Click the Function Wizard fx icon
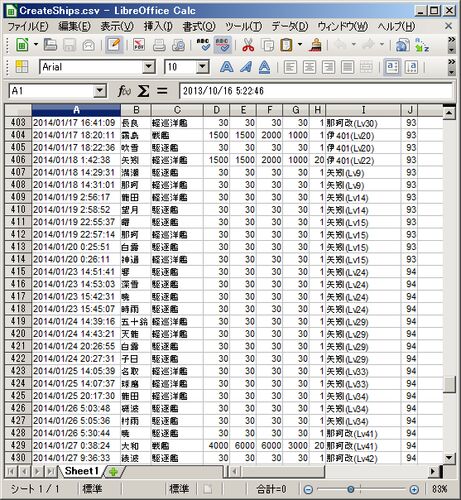The height and width of the screenshot is (500, 461). click(x=124, y=91)
